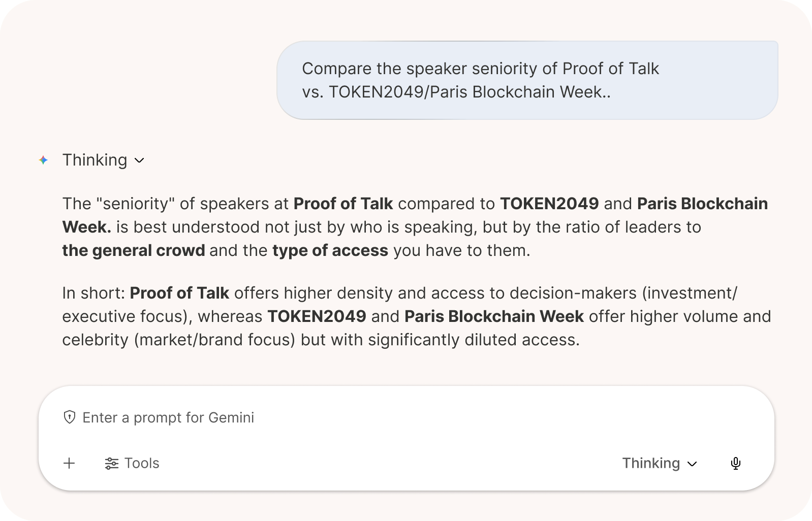Click the Gemini sparkle icon beside the response
This screenshot has width=812, height=521.
pos(44,160)
